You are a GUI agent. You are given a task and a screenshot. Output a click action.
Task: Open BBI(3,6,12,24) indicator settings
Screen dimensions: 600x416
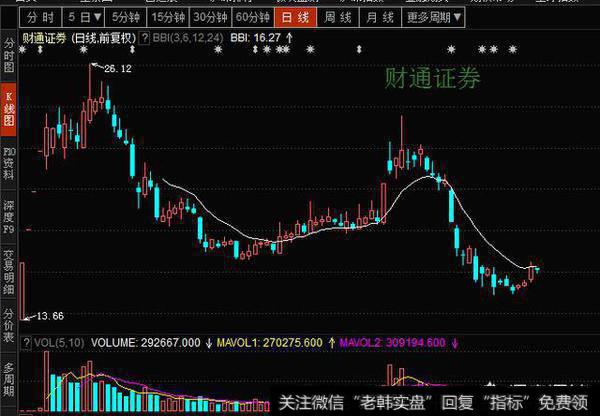click(188, 38)
